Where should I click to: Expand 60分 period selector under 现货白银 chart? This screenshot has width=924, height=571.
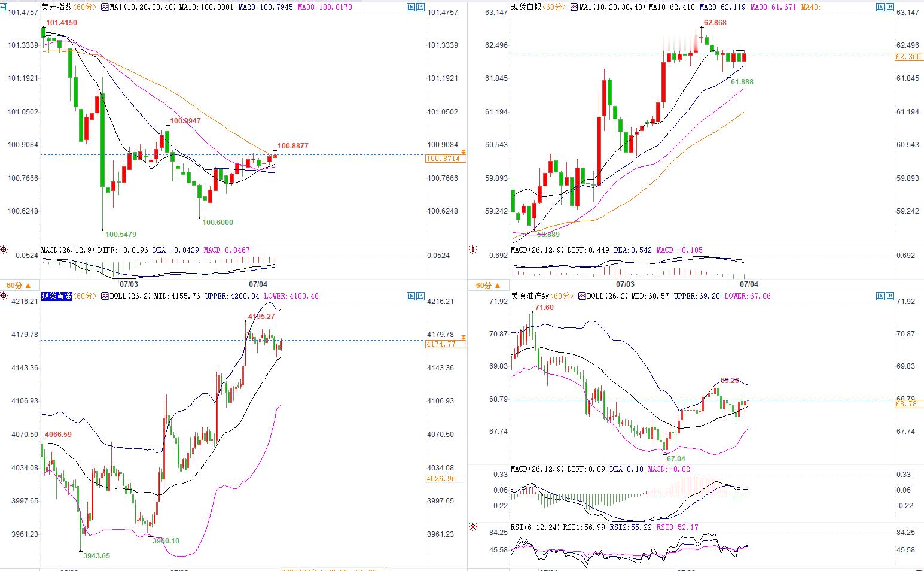click(x=489, y=285)
